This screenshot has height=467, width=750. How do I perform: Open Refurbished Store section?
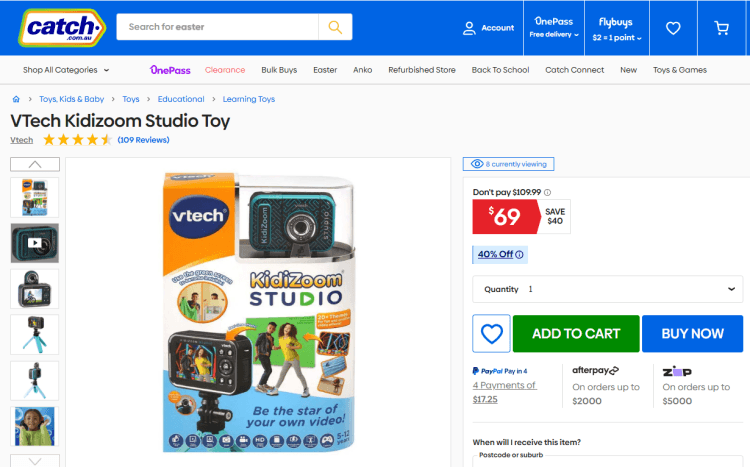click(x=421, y=70)
